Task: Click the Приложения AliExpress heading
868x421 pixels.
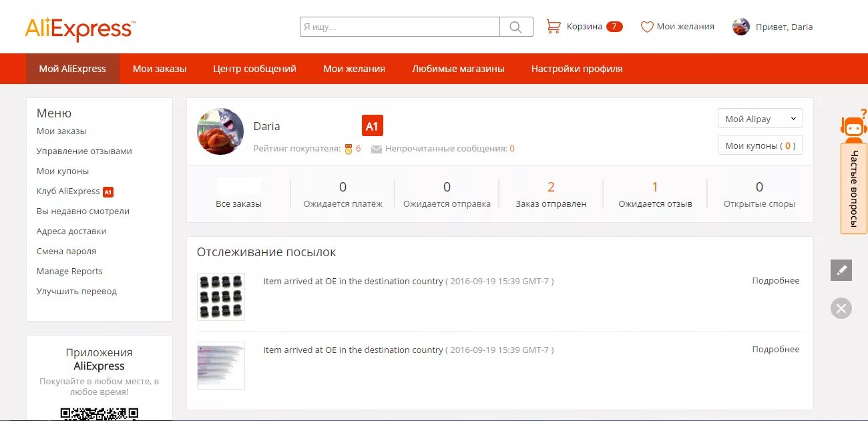Action: [x=99, y=359]
